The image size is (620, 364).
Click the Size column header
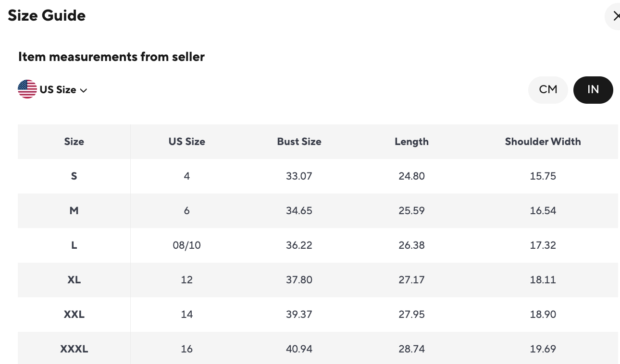click(74, 142)
